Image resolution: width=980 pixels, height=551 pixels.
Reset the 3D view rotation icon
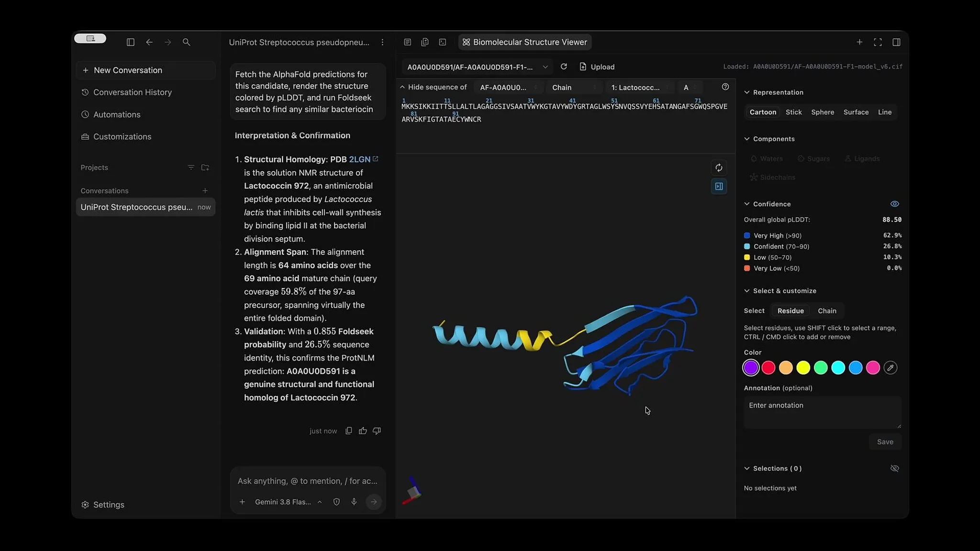719,167
